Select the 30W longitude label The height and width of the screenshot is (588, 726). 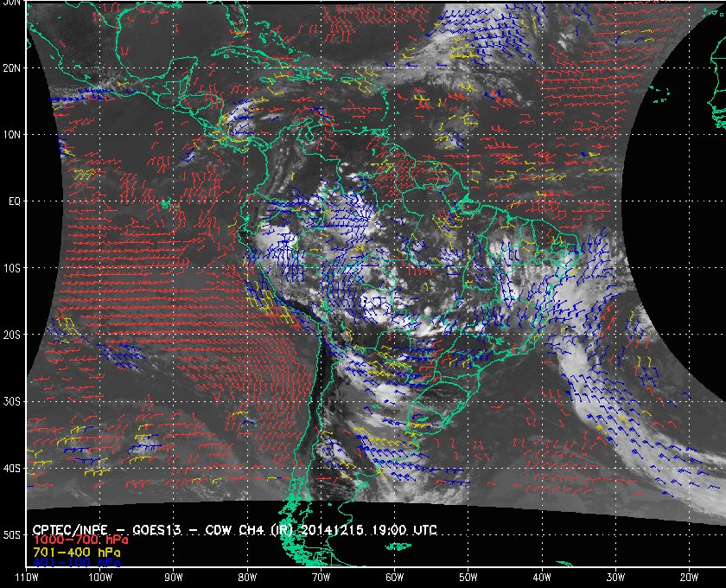[x=615, y=578]
